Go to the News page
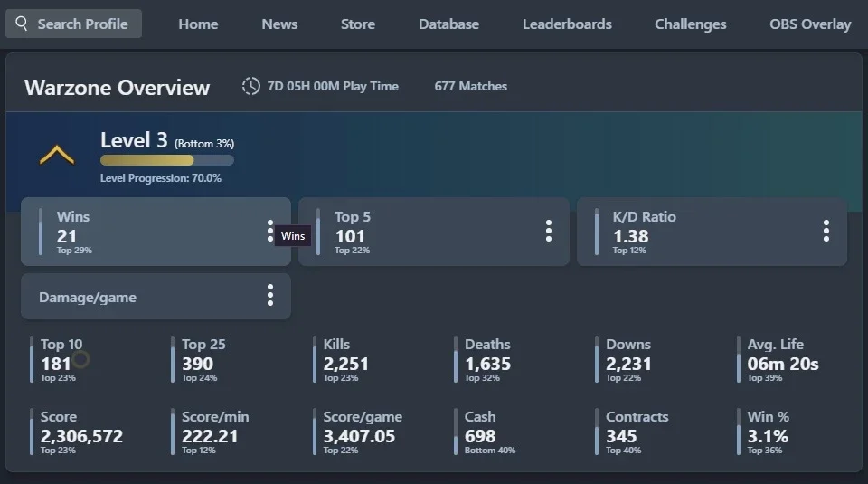This screenshot has height=484, width=868. pos(279,24)
